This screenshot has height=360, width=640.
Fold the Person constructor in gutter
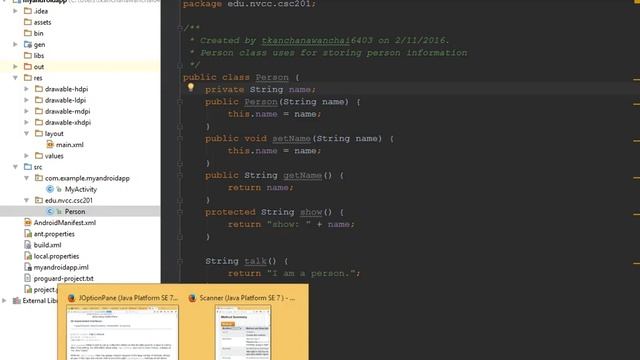click(x=180, y=101)
